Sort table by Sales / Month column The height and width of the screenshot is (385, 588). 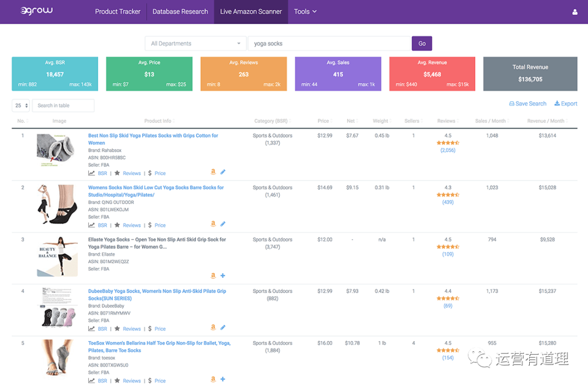[492, 121]
